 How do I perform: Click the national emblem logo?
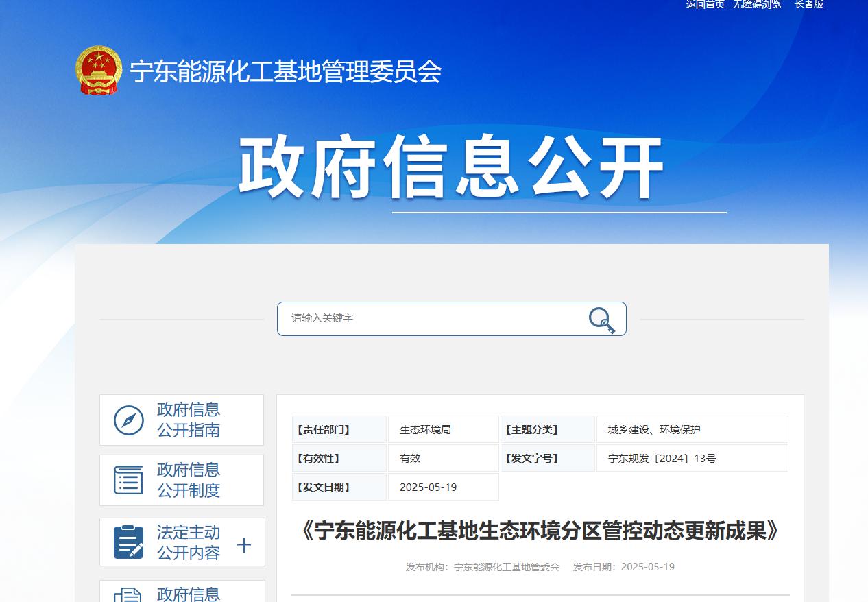pos(99,70)
